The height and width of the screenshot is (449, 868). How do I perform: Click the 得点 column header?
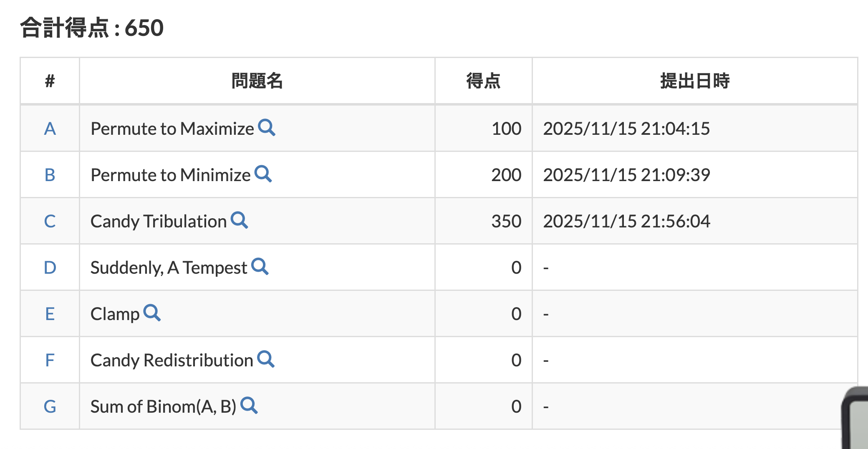482,81
